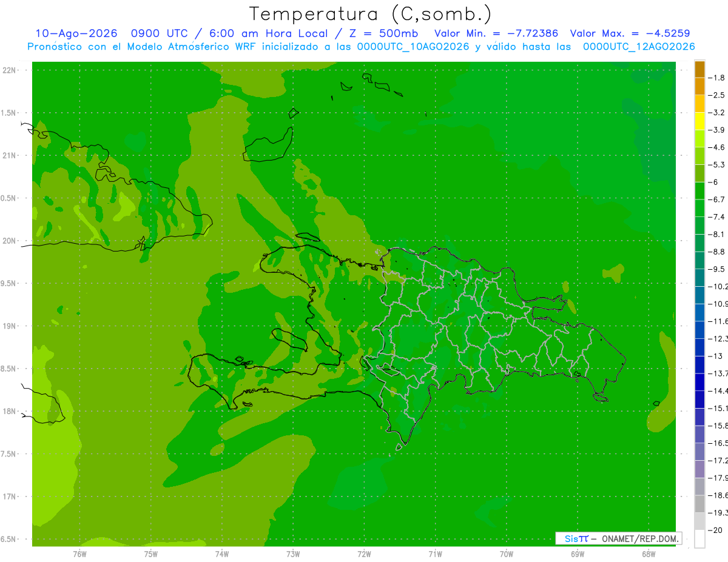Click the '-2.5' legend value
728x562 pixels.
tap(716, 95)
